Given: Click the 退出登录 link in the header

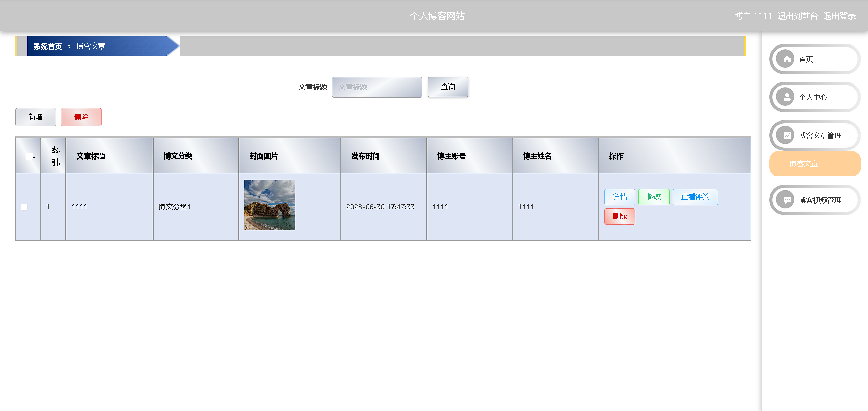Looking at the screenshot, I should (840, 16).
